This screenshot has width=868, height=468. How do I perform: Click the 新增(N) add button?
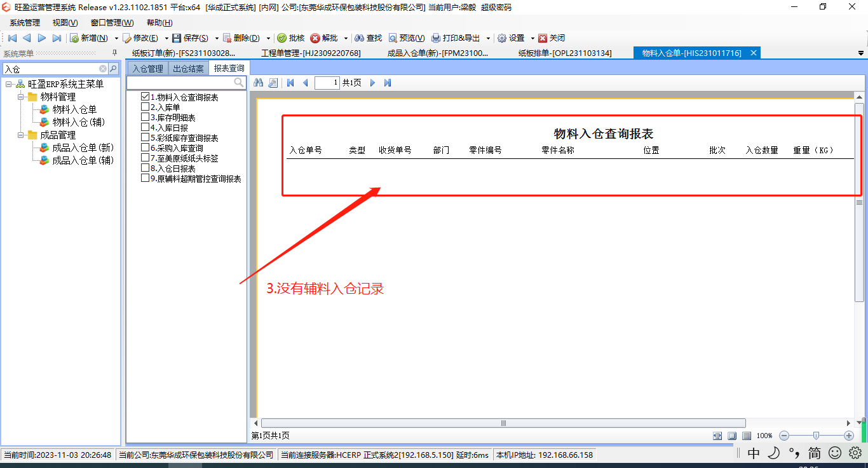pyautogui.click(x=89, y=38)
